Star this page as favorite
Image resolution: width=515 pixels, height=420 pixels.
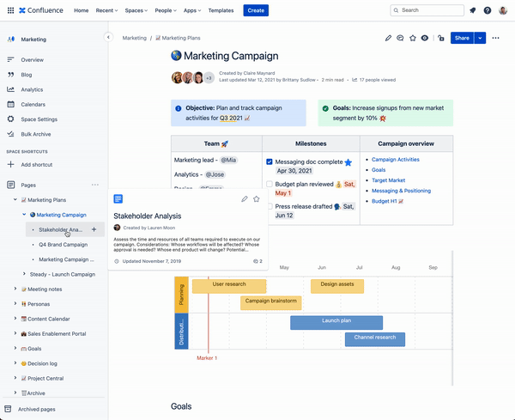click(413, 38)
